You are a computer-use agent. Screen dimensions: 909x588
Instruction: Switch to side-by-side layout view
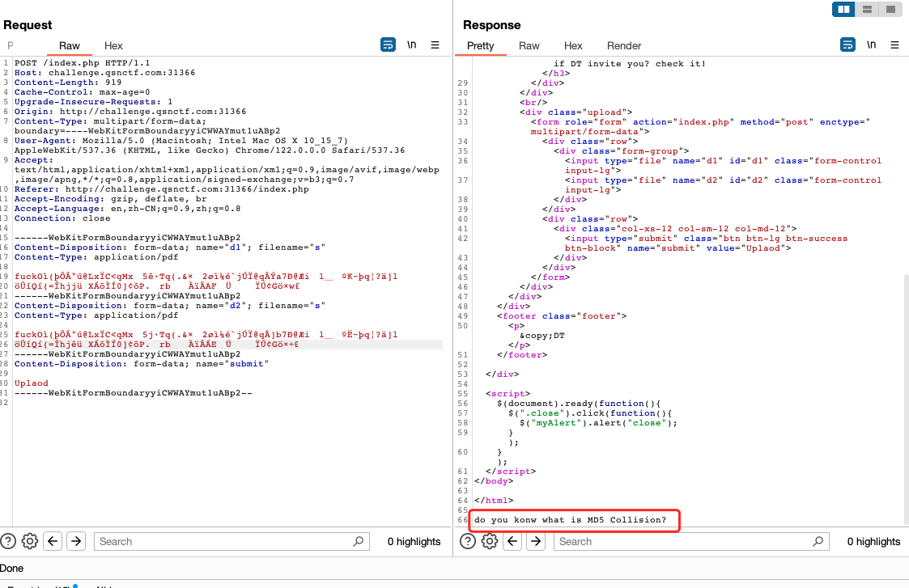tap(843, 10)
